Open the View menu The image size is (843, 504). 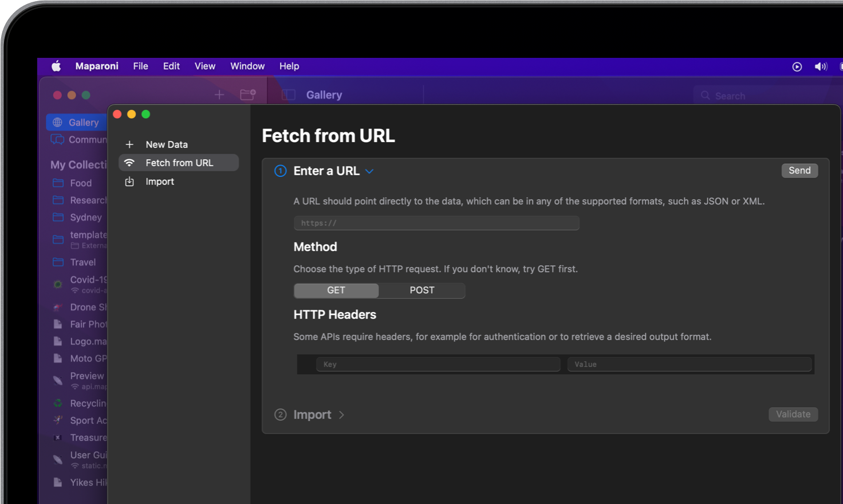tap(205, 66)
